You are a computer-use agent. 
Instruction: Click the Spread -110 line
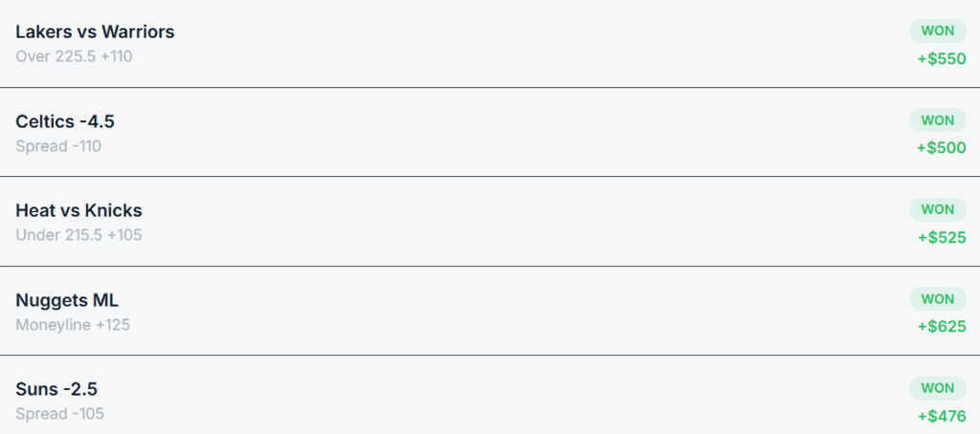pyautogui.click(x=58, y=146)
